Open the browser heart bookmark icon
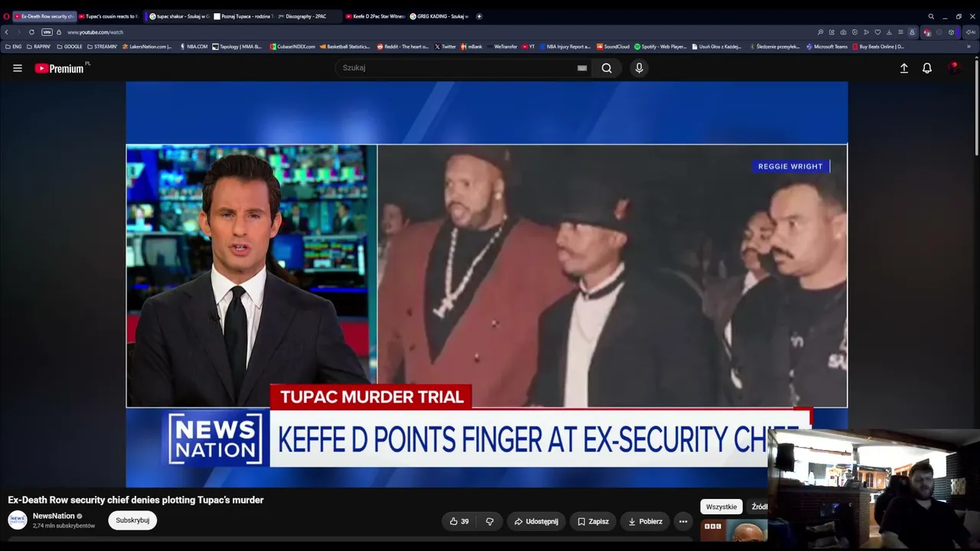The width and height of the screenshot is (980, 551). click(877, 32)
